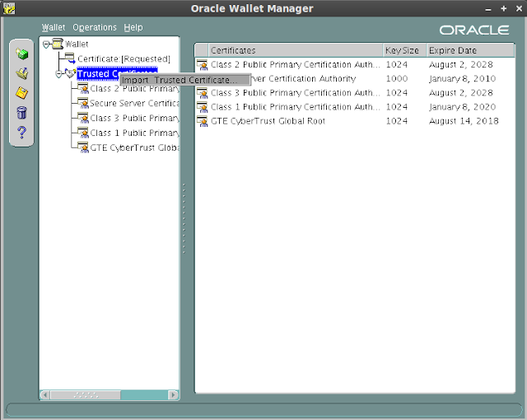
Task: Collapse the Wallet root tree node
Action: pyautogui.click(x=46, y=44)
